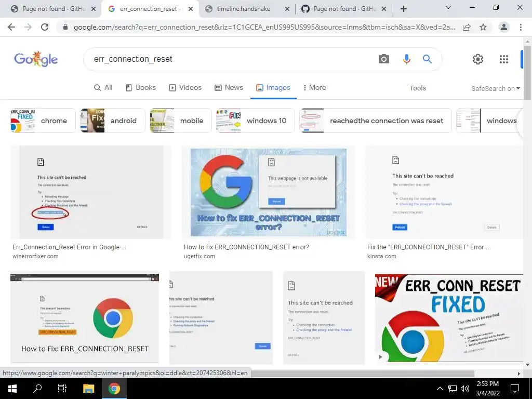The height and width of the screenshot is (399, 532).
Task: Go back to the previous page
Action: point(11,27)
